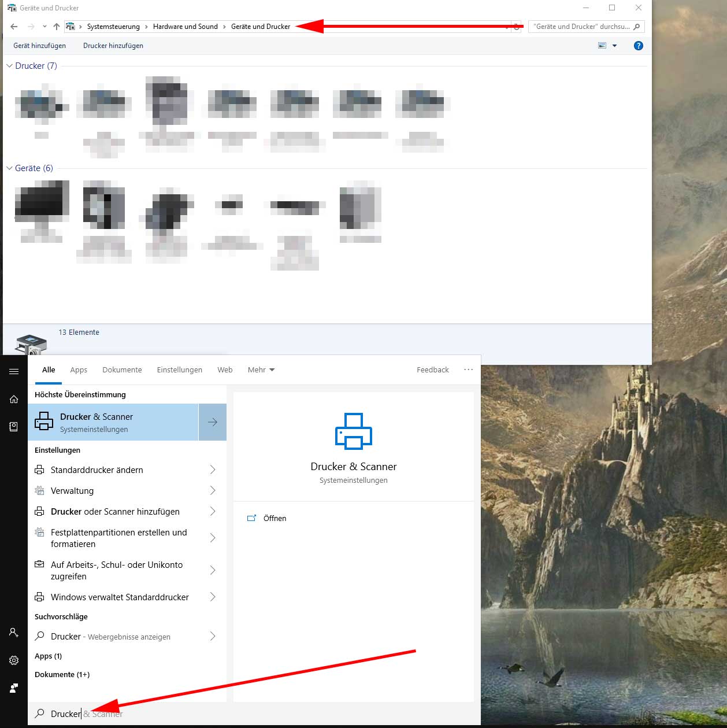Open the settings gear in search sidebar
727x728 pixels.
[x=14, y=660]
